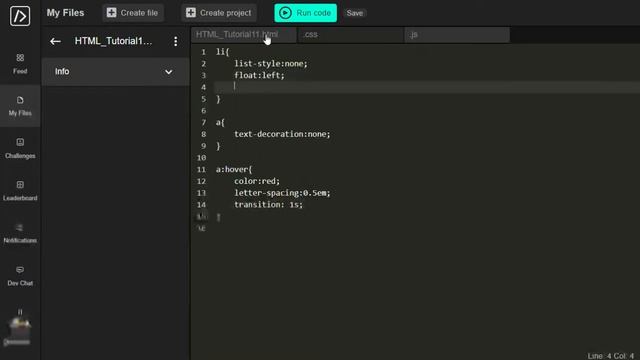Click the code editor logo icon
This screenshot has width=640, height=360.
coord(20,16)
